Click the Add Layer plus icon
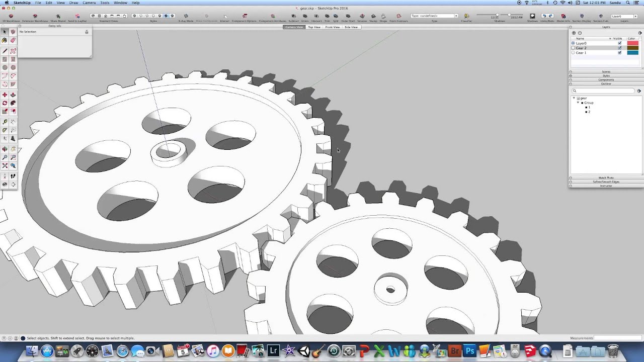The width and height of the screenshot is (644, 362). coord(574,33)
